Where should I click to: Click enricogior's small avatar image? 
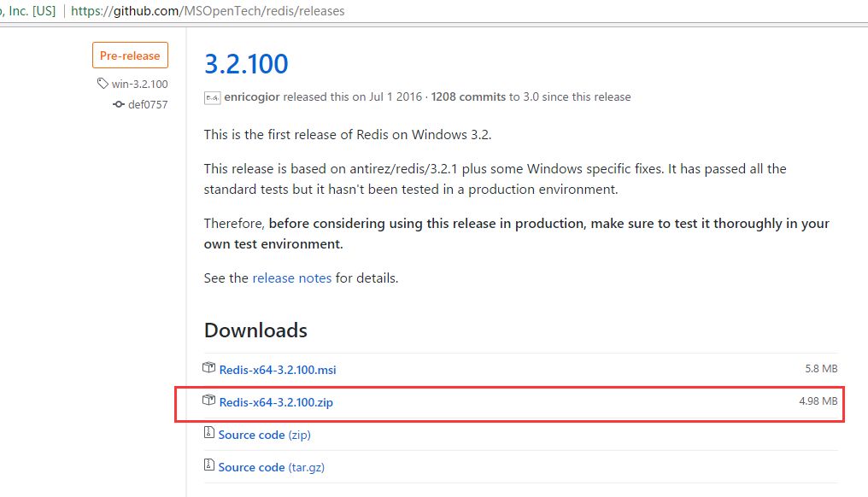coord(212,97)
